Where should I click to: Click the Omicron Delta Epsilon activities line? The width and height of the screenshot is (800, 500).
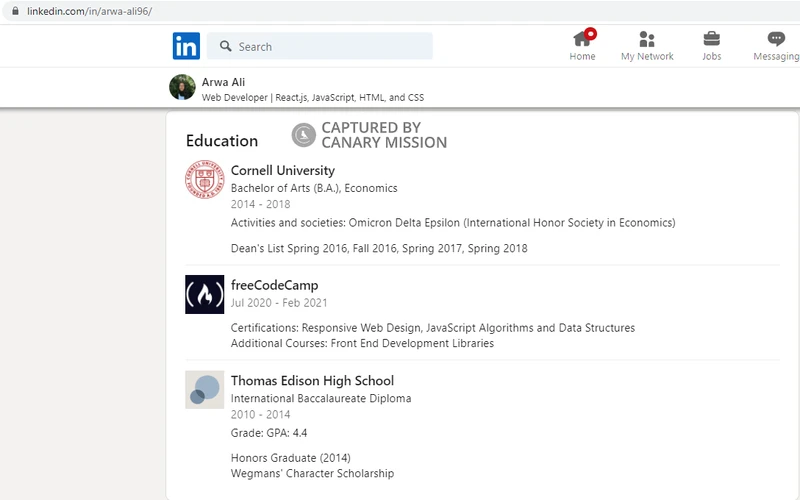453,223
